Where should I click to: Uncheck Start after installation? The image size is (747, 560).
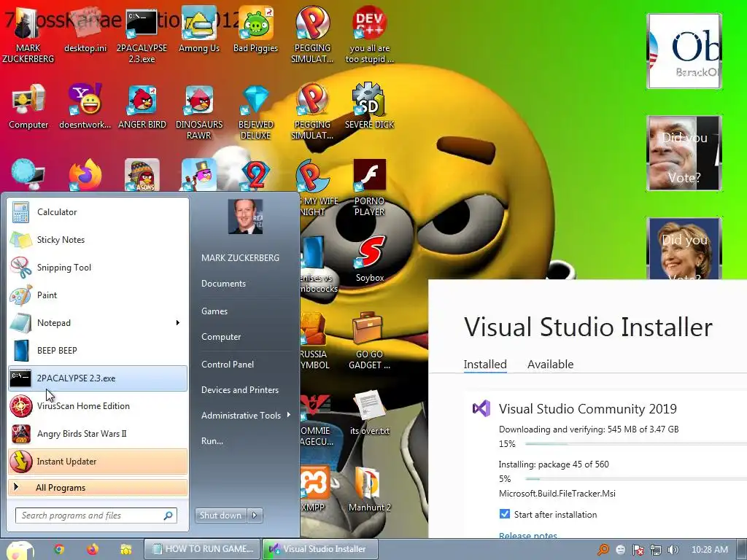[505, 514]
